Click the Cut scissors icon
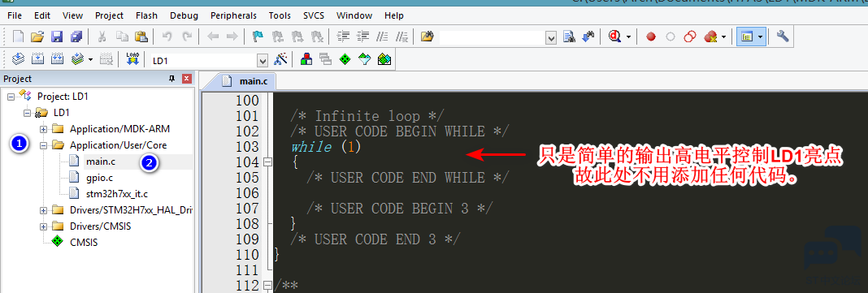Image resolution: width=868 pixels, height=293 pixels. (102, 37)
